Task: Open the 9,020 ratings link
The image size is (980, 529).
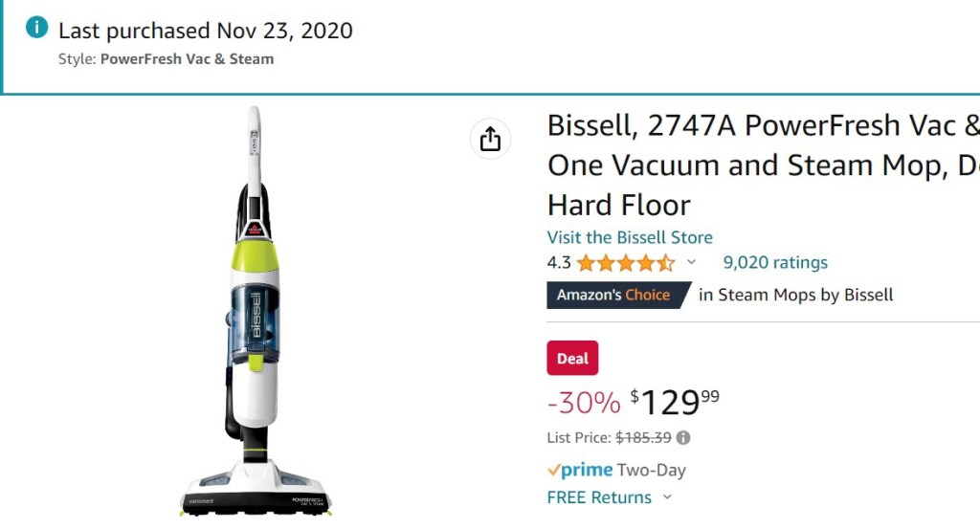Action: point(775,263)
